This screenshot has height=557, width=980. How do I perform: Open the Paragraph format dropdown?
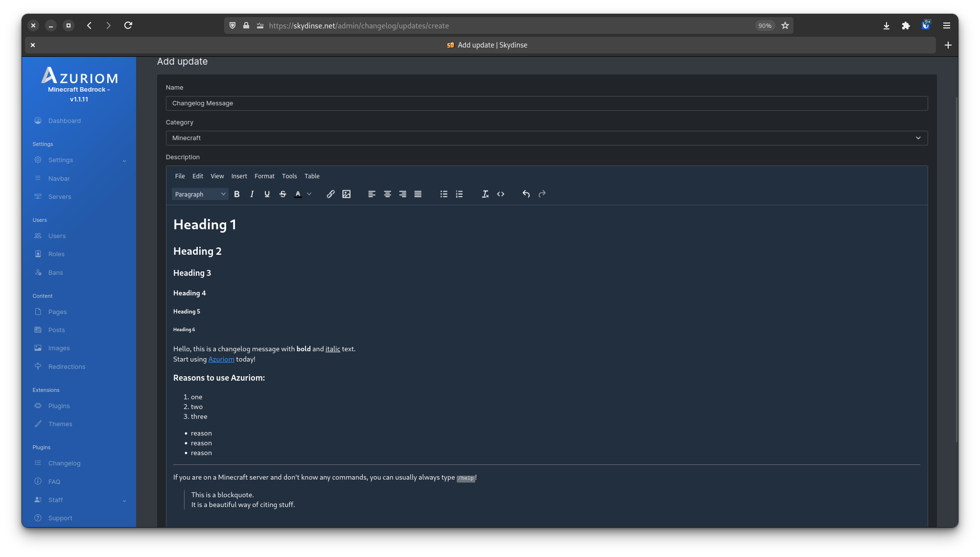[x=200, y=194]
